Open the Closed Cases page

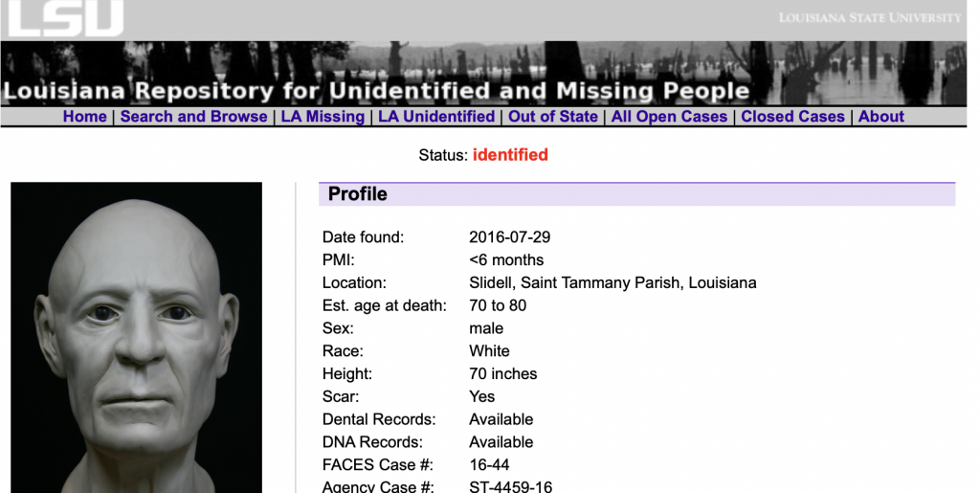[x=793, y=117]
